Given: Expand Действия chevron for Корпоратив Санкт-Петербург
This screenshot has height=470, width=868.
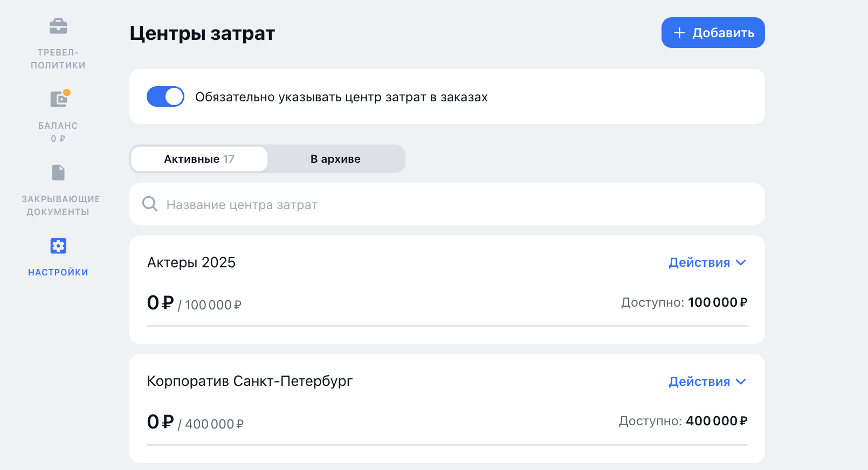Looking at the screenshot, I should click(741, 382).
